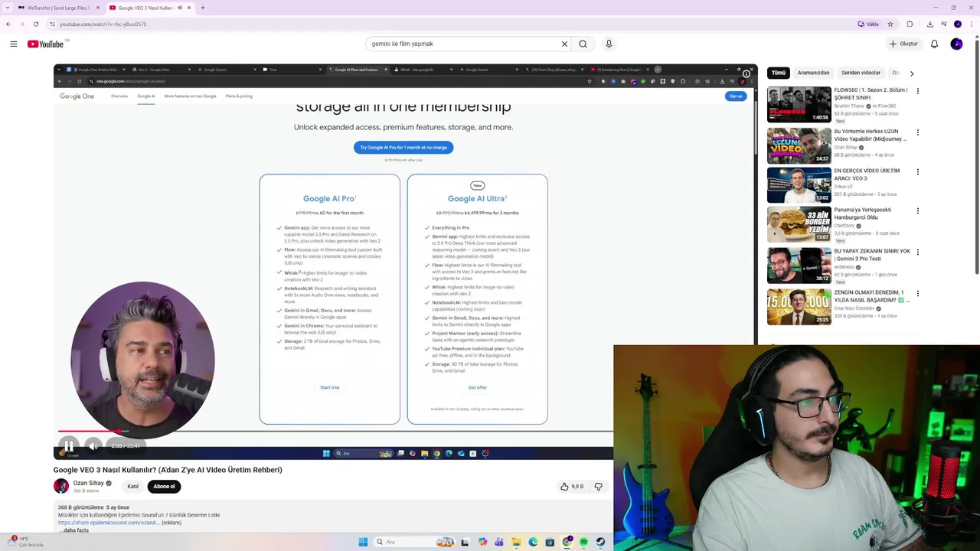Go back with the browser back arrow
The height and width of the screenshot is (551, 980).
coord(8,24)
